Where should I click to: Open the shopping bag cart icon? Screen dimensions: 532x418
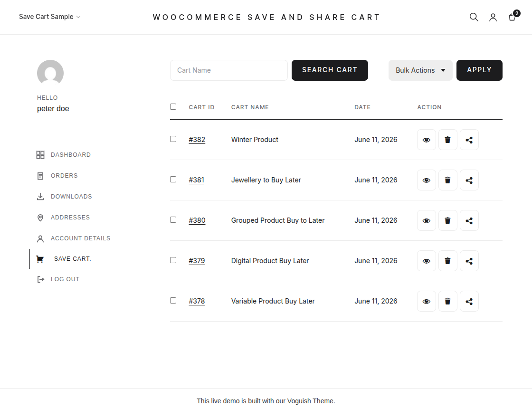click(513, 17)
